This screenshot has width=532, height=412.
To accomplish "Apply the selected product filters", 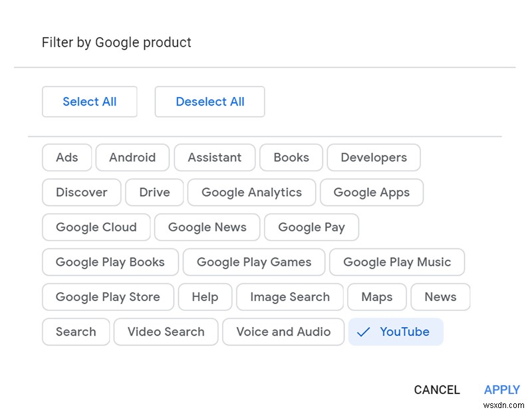I will [501, 390].
